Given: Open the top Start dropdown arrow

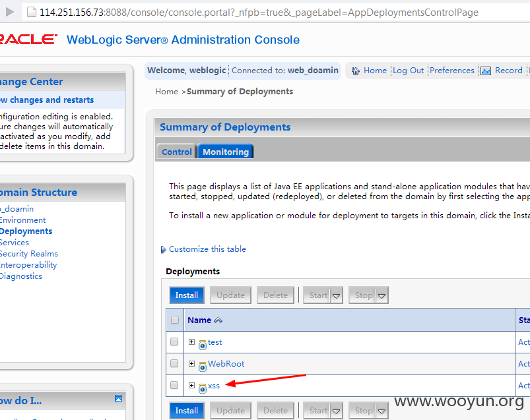Looking at the screenshot, I should [x=337, y=295].
